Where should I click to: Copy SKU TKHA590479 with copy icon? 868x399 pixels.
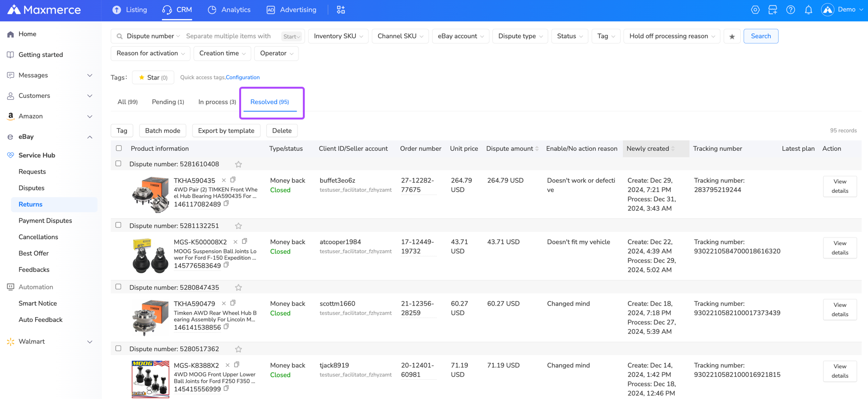click(x=233, y=303)
